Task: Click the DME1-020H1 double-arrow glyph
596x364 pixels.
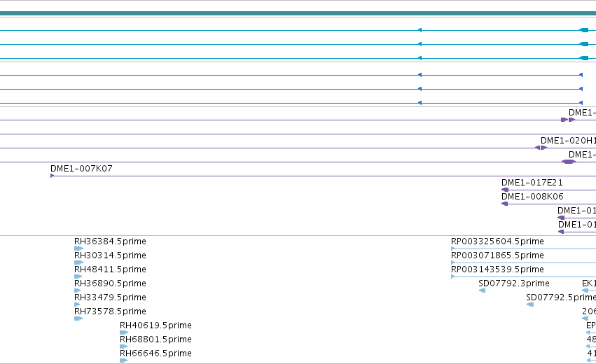Action: 541,148
